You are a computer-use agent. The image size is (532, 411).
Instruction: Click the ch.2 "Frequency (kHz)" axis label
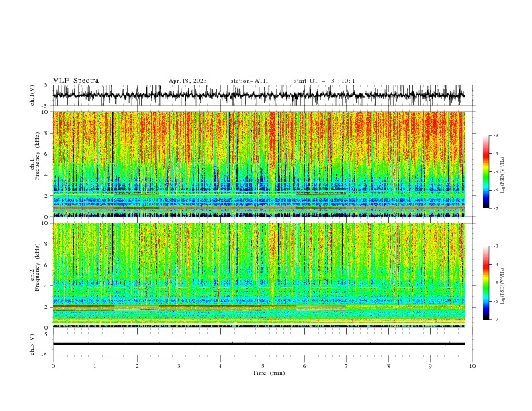(x=38, y=267)
